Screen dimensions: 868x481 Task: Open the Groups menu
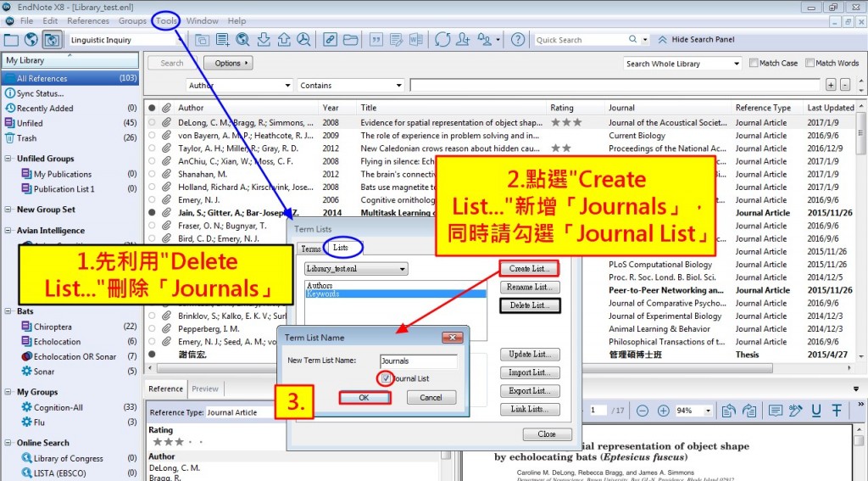132,21
